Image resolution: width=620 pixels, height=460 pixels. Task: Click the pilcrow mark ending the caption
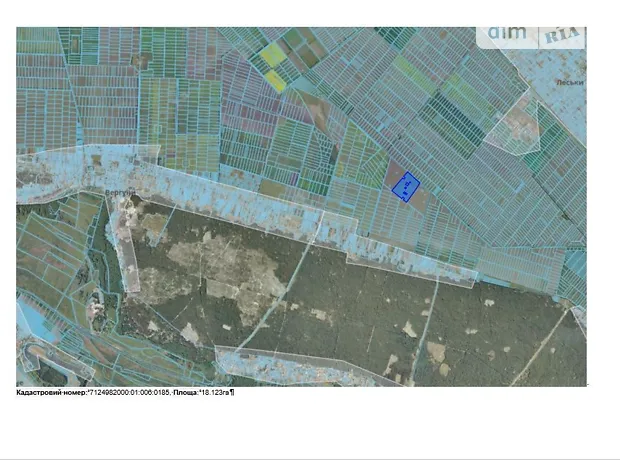tap(233, 393)
